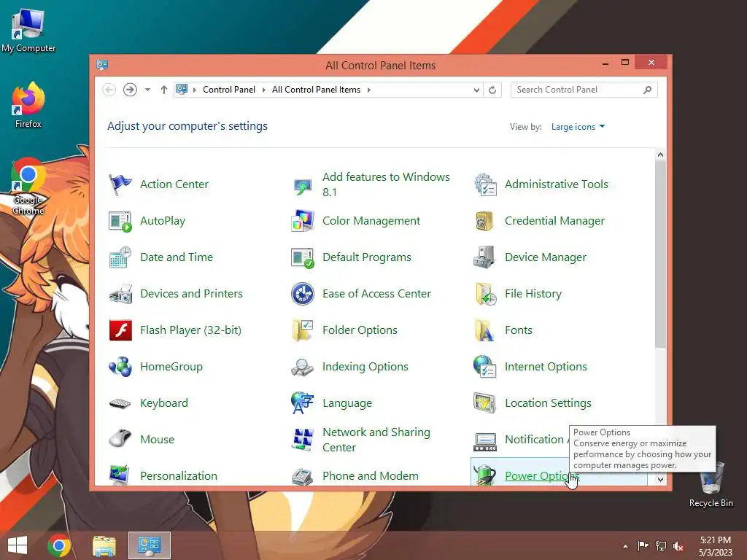Open the Location Settings map icon
Screen dimensions: 747x560
[x=485, y=402]
